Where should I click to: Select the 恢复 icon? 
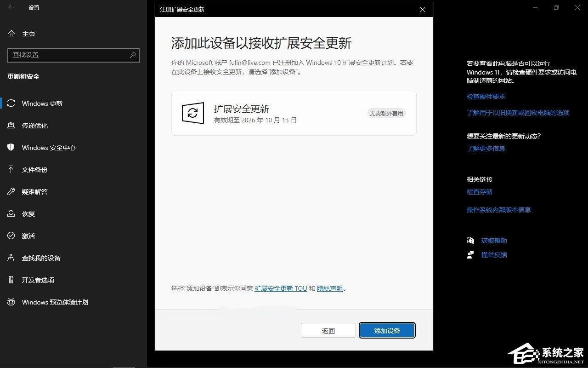point(11,213)
